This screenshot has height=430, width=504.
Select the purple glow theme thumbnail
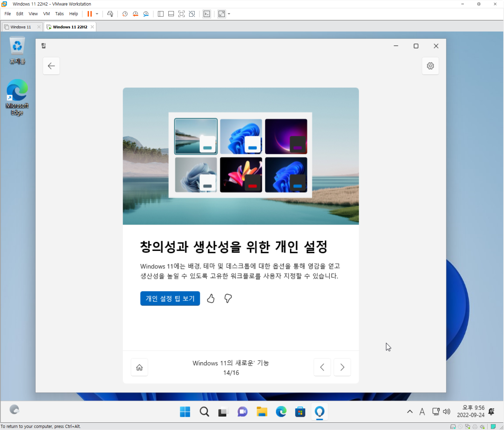point(286,136)
